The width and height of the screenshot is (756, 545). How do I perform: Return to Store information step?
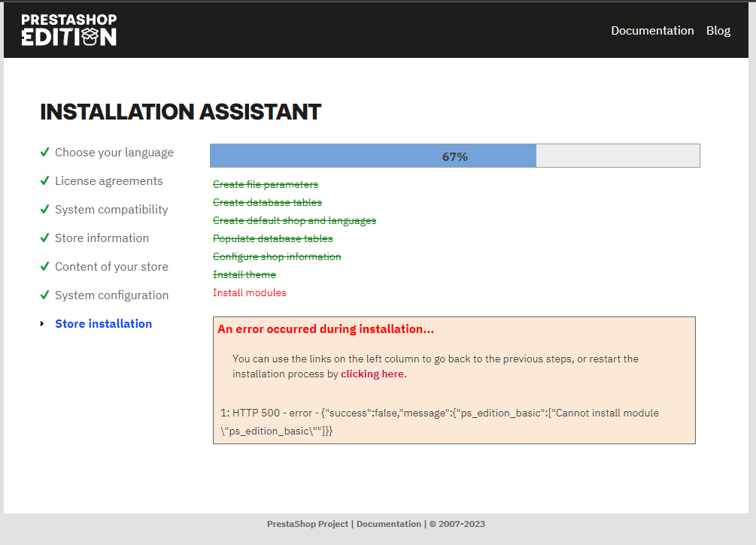pos(102,238)
